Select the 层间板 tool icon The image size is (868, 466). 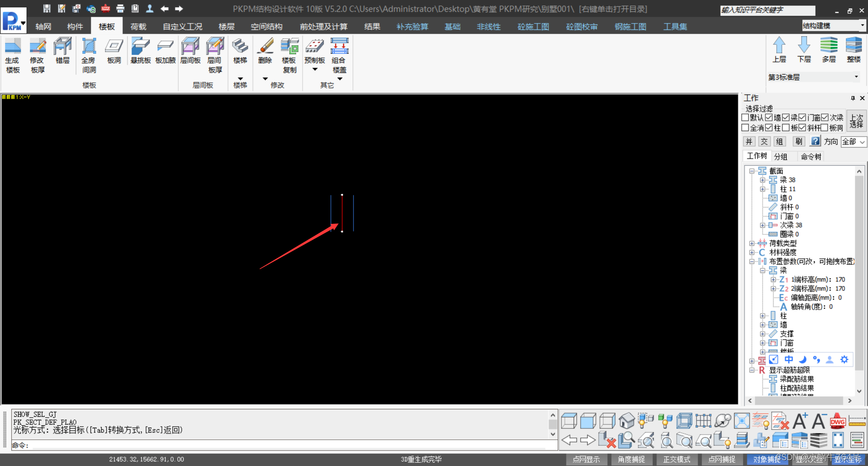coord(190,51)
